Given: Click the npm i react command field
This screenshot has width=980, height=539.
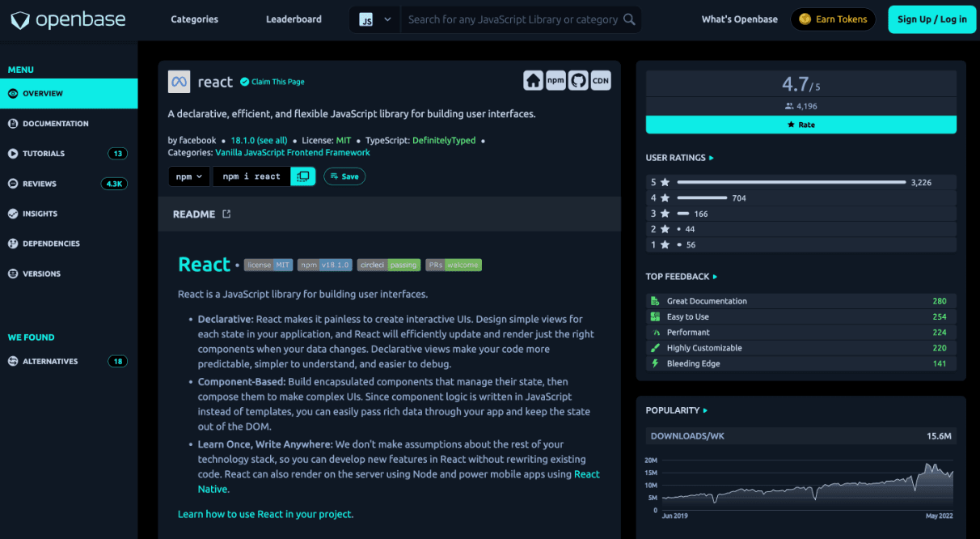Looking at the screenshot, I should pyautogui.click(x=251, y=176).
